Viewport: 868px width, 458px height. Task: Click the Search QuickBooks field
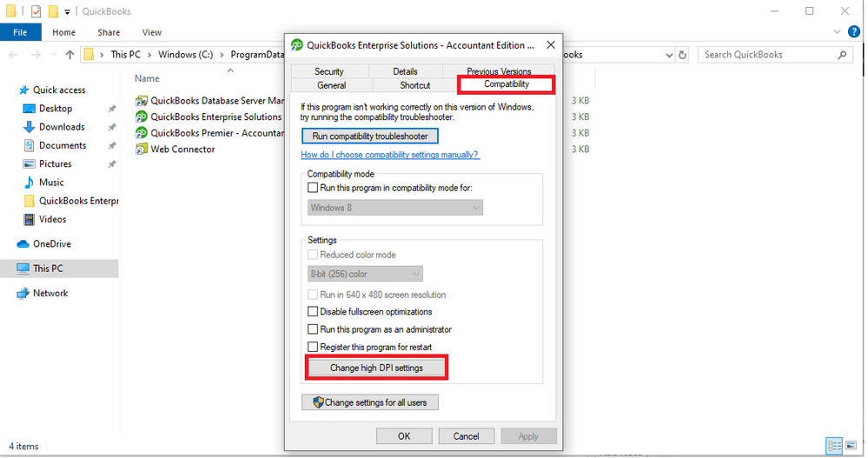click(775, 55)
